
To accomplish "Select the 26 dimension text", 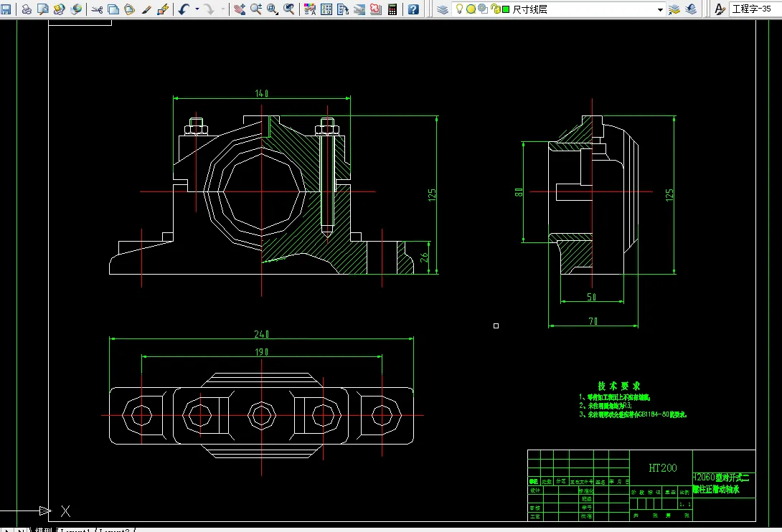I will click(424, 257).
